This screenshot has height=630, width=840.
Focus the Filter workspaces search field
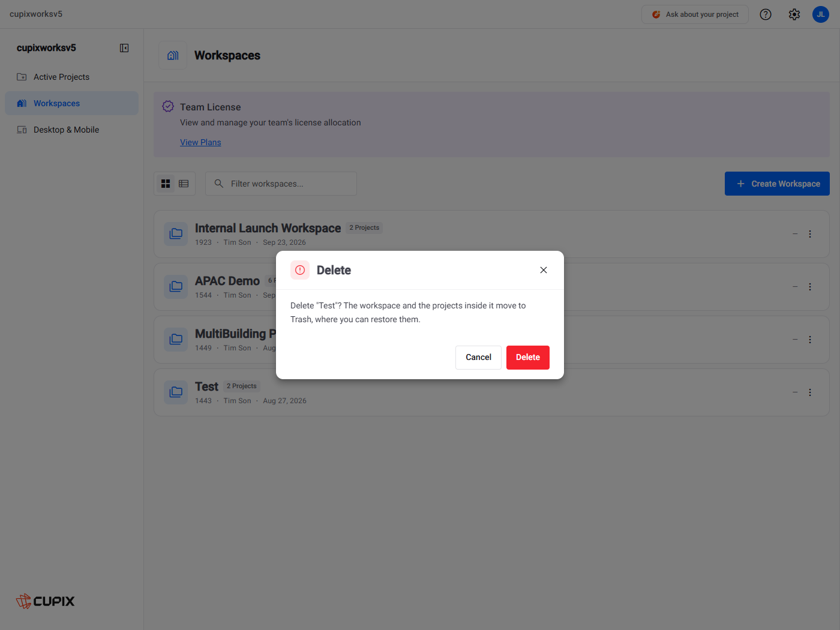pyautogui.click(x=281, y=184)
